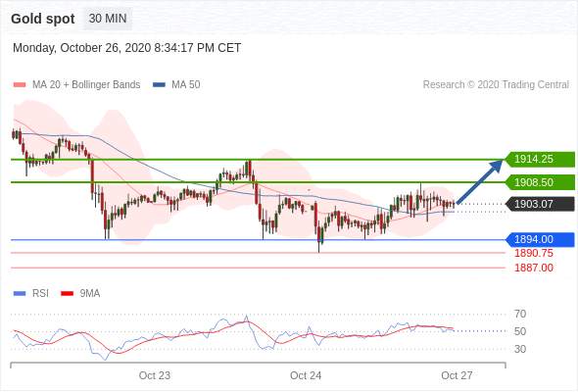Viewport: 578px width, 392px height.
Task: Click the 1887.00 red support label
Action: 534,268
